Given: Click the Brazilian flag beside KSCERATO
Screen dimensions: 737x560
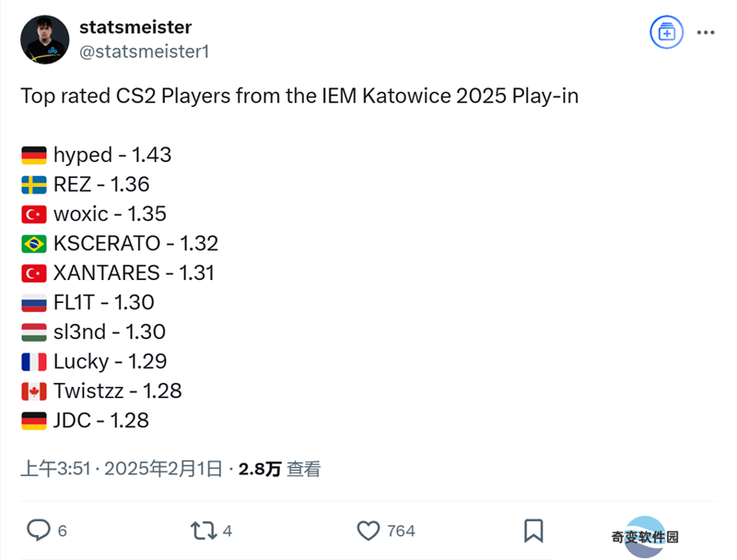Looking at the screenshot, I should pos(34,244).
